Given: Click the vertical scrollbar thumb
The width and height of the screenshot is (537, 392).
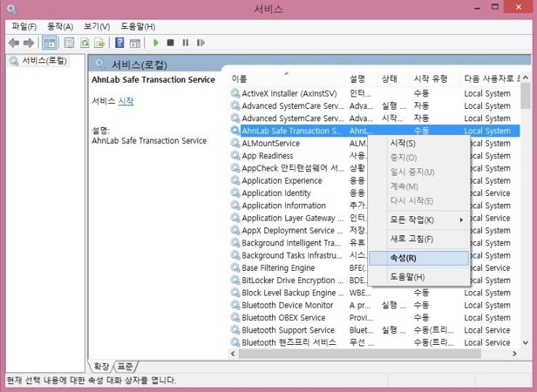Looking at the screenshot, I should pos(525,96).
